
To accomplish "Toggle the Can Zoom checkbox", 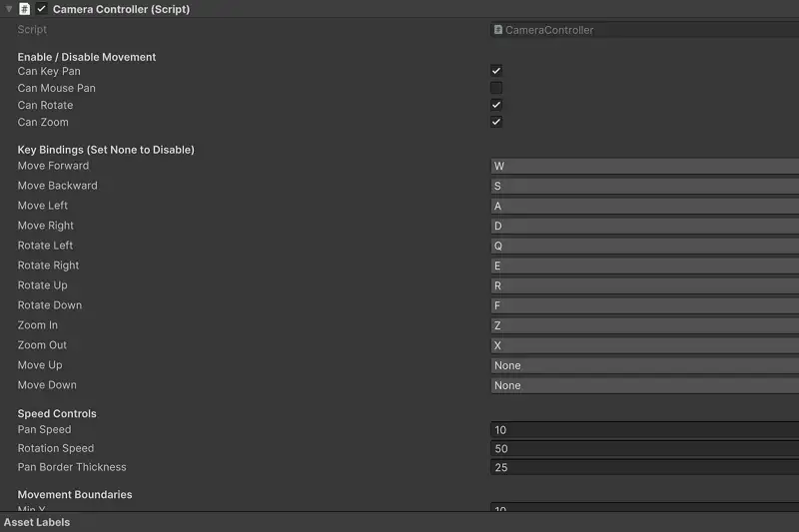I will [495, 122].
